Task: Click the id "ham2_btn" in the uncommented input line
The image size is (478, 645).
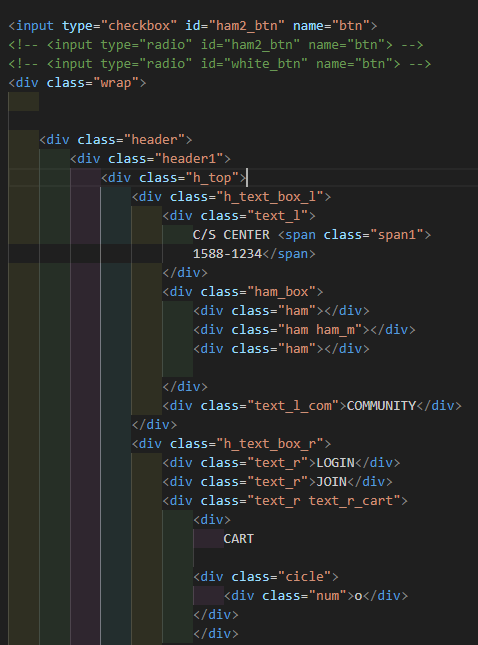Action: [246, 26]
